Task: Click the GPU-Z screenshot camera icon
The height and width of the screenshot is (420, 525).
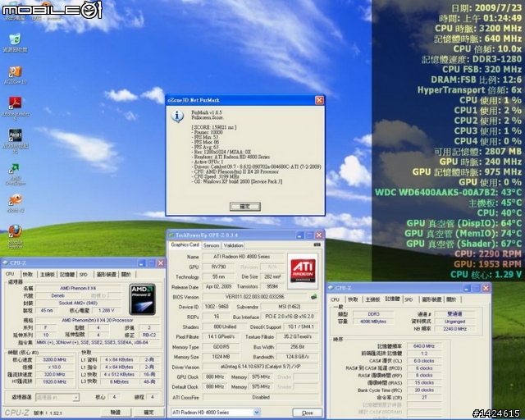Action: [x=317, y=245]
